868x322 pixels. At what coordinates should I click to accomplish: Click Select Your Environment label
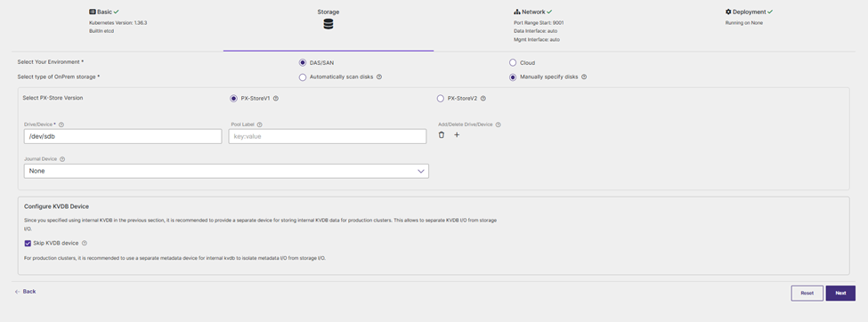51,62
